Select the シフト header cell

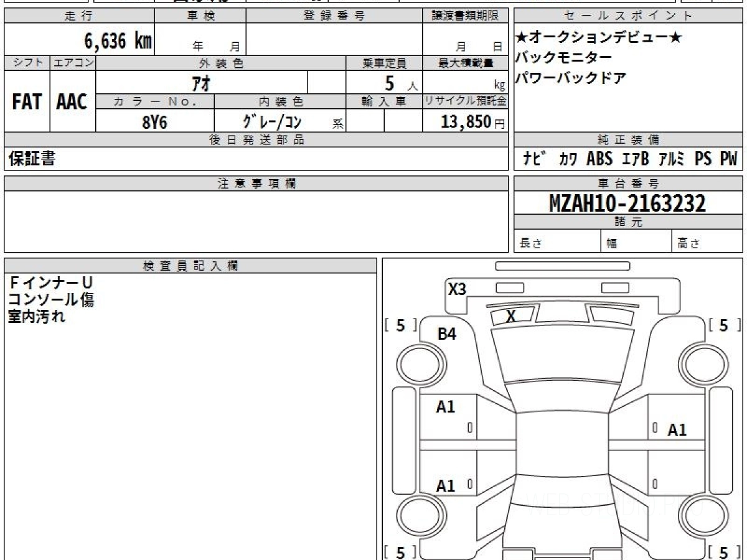coord(27,63)
